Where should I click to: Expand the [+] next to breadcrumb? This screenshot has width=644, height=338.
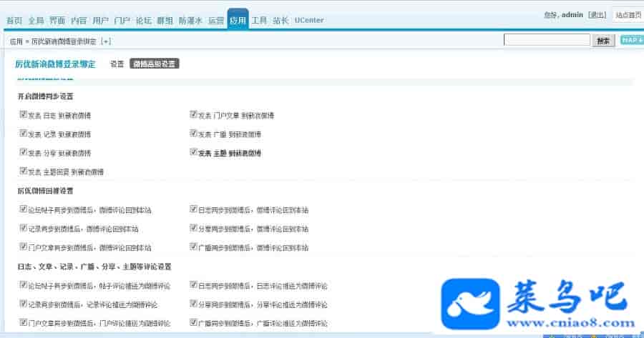point(107,41)
